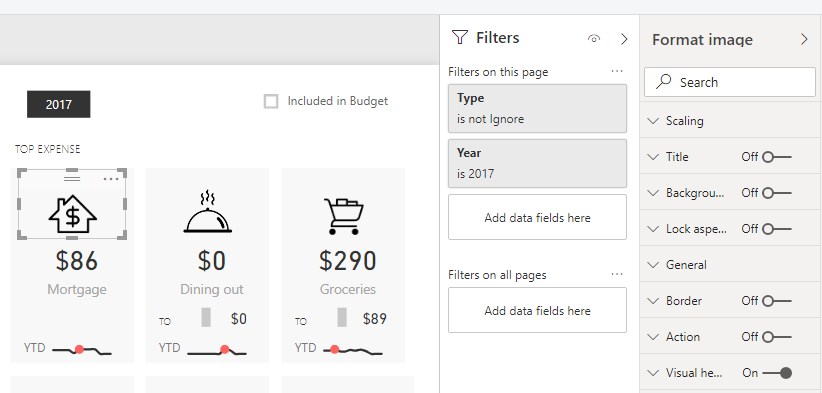
Task: Turn on the Background toggle
Action: point(776,193)
